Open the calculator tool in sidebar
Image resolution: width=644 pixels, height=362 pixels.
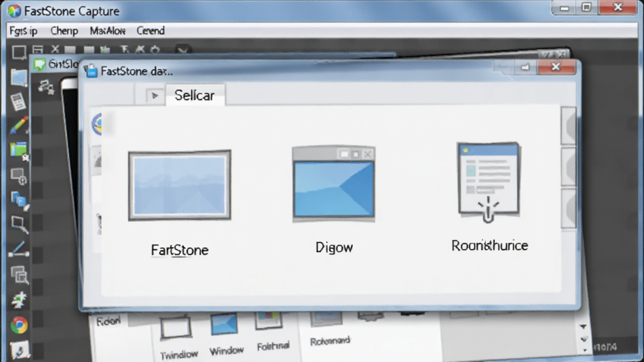[18, 101]
